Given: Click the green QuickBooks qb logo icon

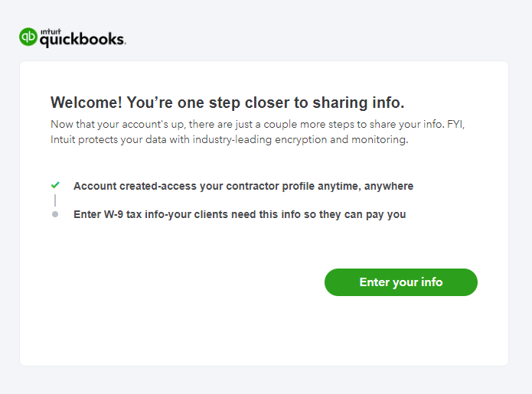Looking at the screenshot, I should (29, 37).
